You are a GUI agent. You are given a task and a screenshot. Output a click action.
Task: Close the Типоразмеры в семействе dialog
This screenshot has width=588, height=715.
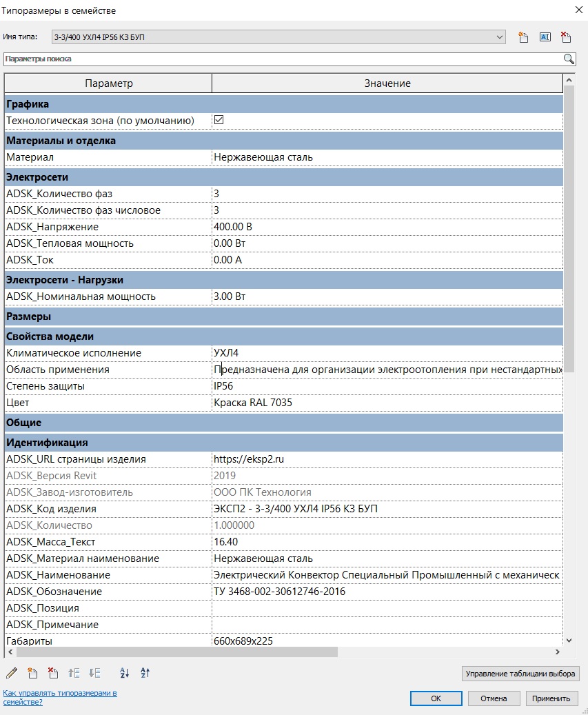tap(579, 10)
